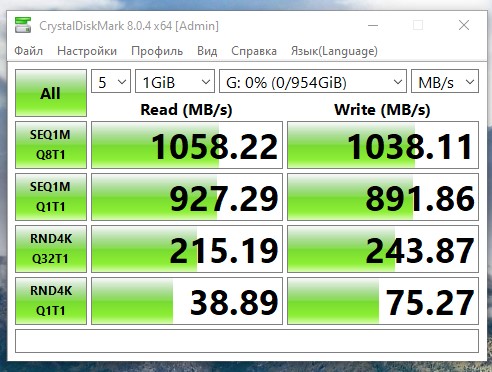Viewport: 492px width, 372px height.
Task: Click the Read (MB/s) column header
Action: click(x=186, y=110)
